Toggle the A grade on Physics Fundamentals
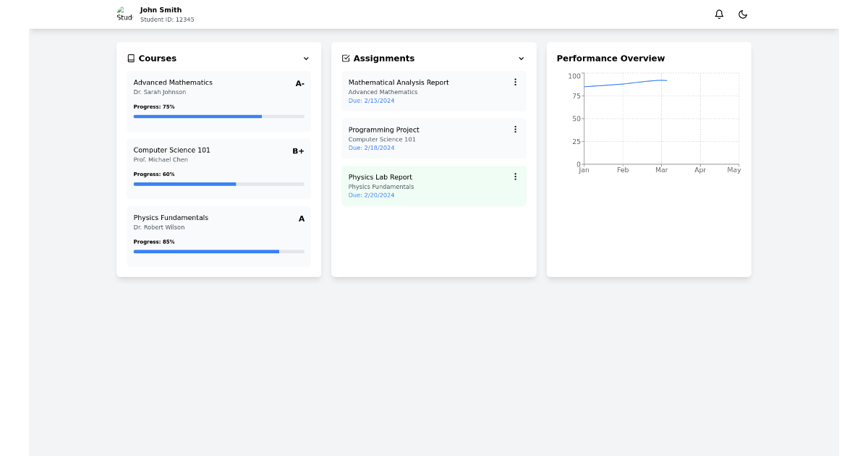Screen dimensions: 868x456 click(x=301, y=219)
